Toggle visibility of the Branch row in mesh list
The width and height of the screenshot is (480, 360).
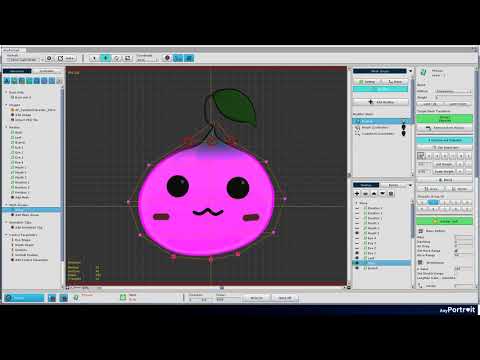357,268
